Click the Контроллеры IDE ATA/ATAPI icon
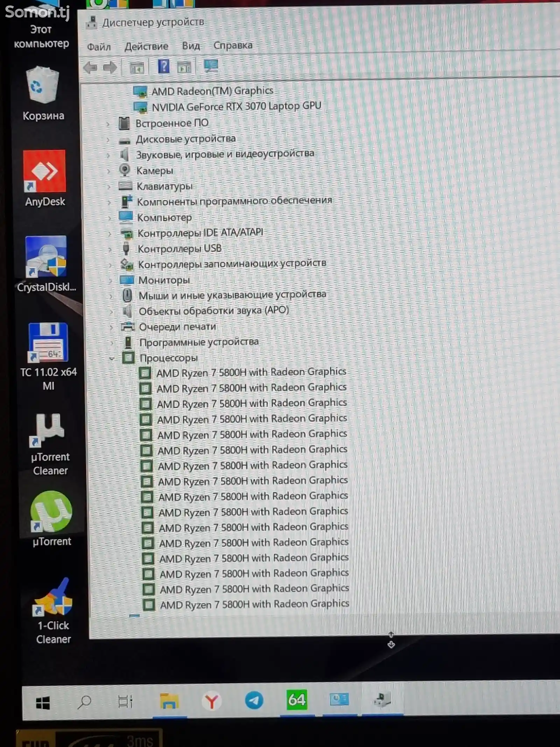This screenshot has width=560, height=747. point(127,233)
